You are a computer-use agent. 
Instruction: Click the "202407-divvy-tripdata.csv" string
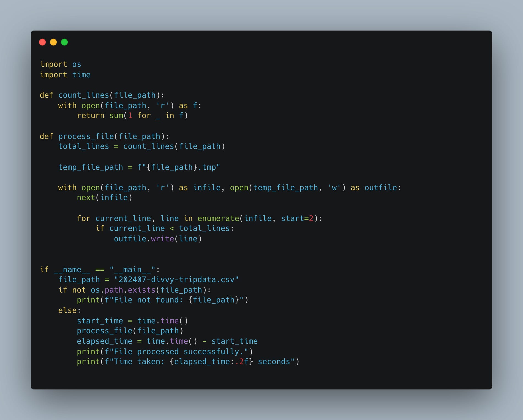tap(176, 280)
